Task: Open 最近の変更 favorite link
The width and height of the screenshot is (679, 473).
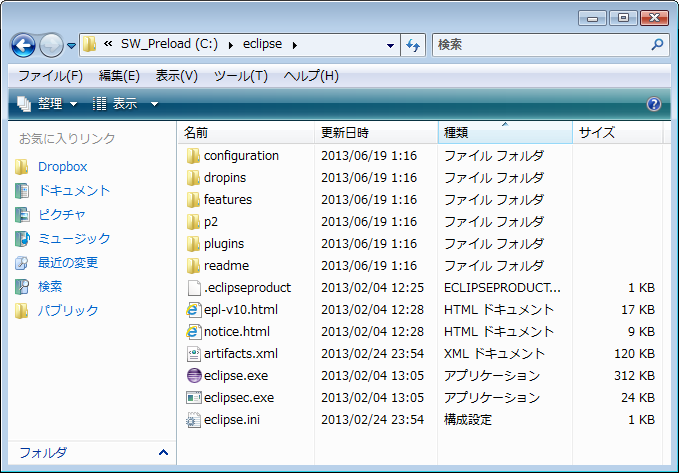Action: pos(68,262)
